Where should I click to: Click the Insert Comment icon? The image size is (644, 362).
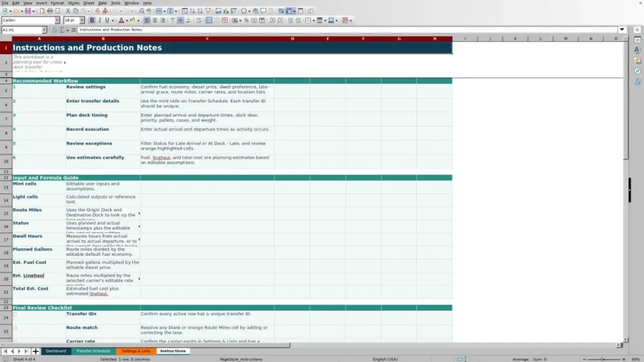(x=264, y=11)
